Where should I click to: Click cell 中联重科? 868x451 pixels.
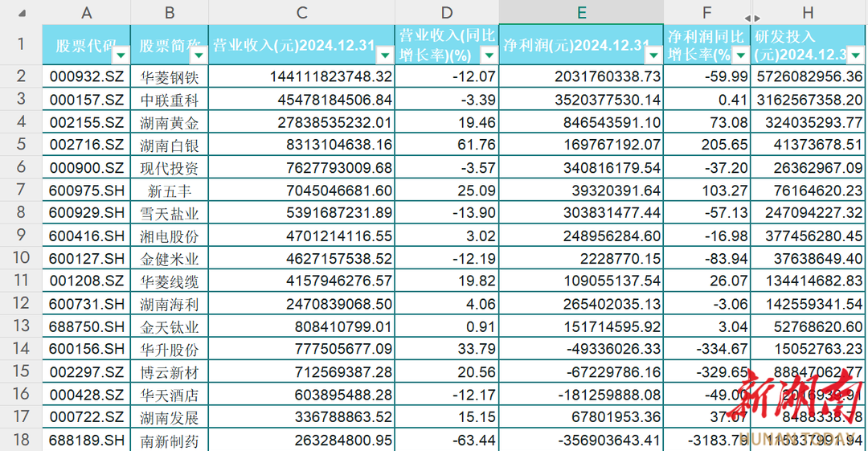[170, 99]
